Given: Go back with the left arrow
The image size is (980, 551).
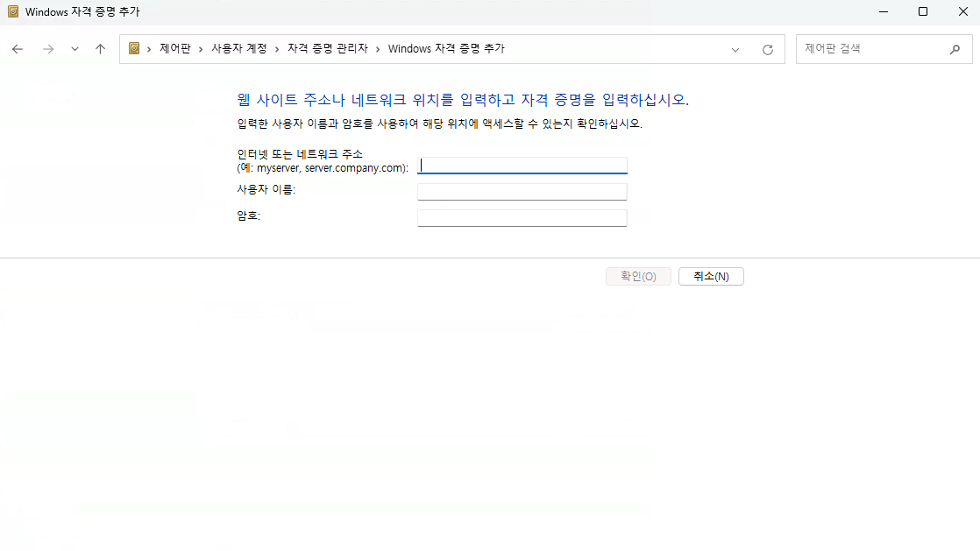Looking at the screenshot, I should pos(18,49).
